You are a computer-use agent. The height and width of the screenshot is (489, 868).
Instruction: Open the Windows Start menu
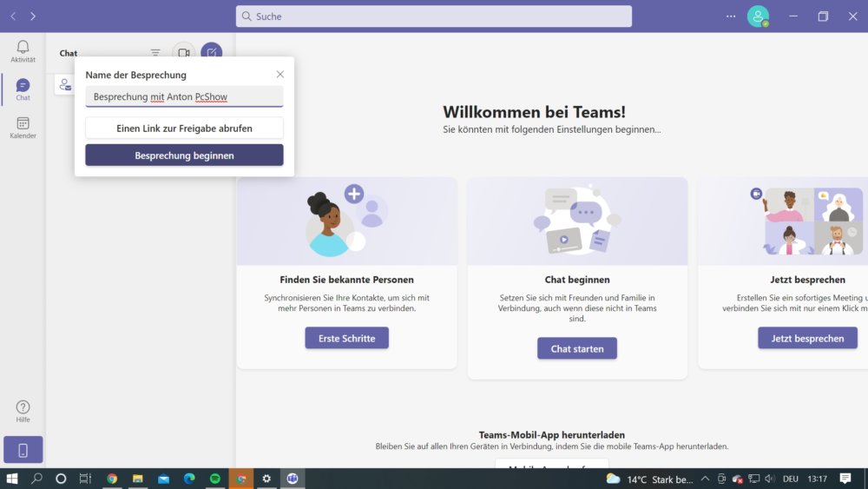(11, 479)
